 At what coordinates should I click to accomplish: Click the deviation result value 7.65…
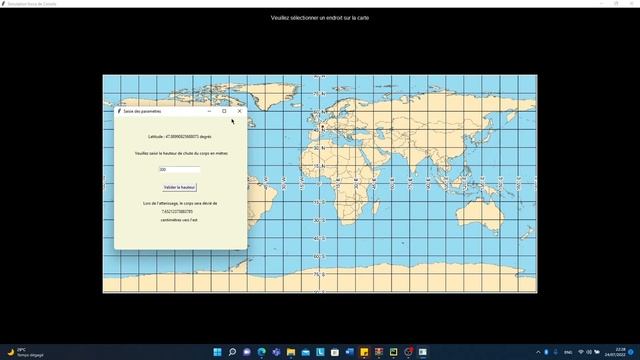click(177, 211)
